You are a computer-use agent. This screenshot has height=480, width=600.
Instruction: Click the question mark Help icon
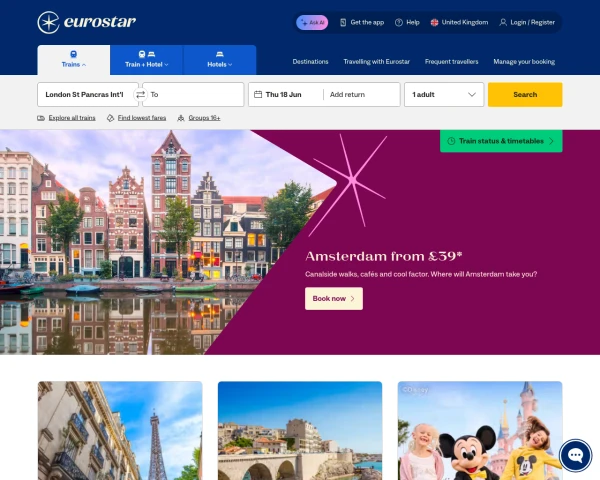coord(399,23)
